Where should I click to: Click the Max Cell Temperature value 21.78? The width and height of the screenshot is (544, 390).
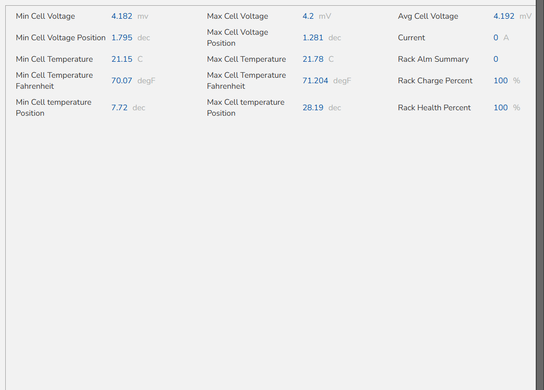click(x=313, y=59)
